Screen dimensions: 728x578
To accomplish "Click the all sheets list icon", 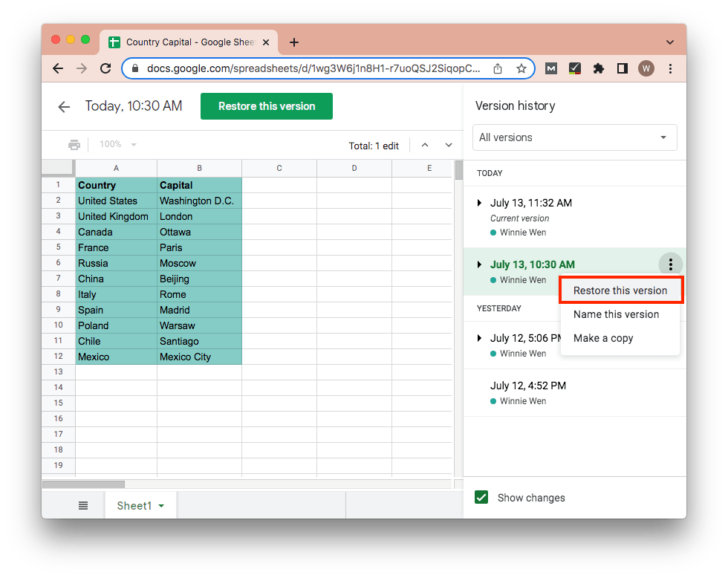I will click(x=83, y=506).
